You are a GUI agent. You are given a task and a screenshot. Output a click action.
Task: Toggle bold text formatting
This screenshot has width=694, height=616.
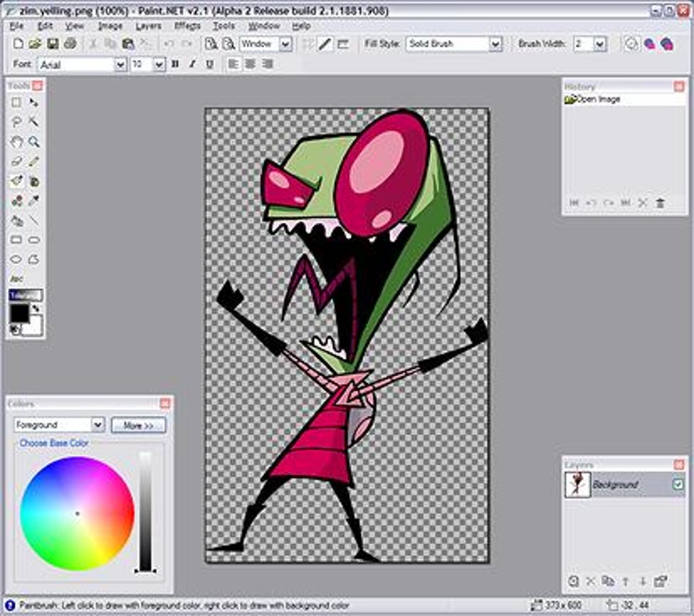(175, 64)
